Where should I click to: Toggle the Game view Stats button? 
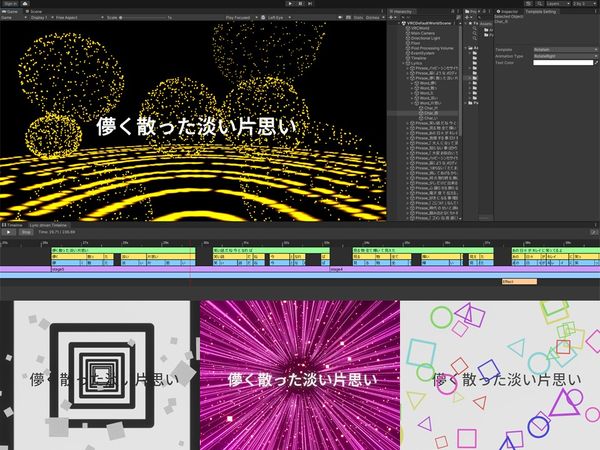point(359,18)
